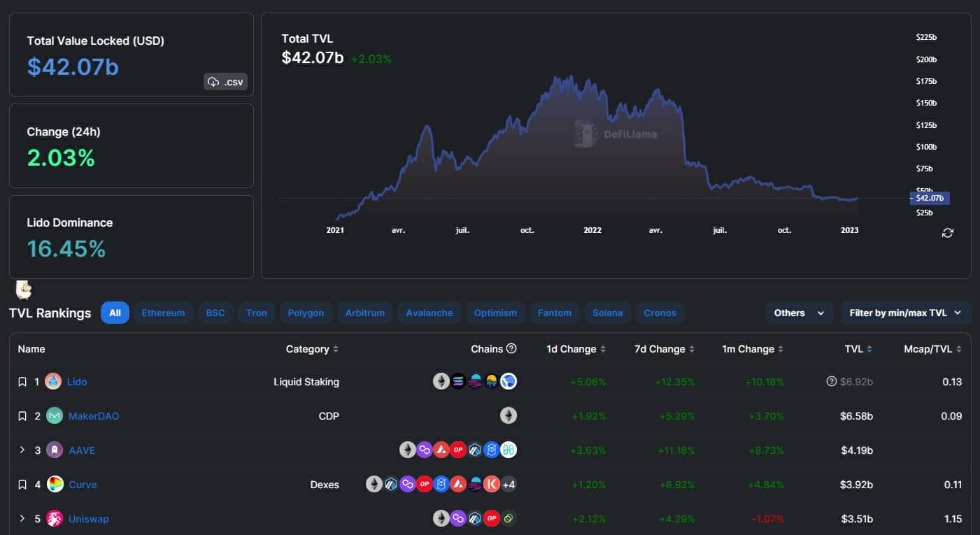Download data with the .csv button
This screenshot has width=980, height=535.
pos(225,82)
